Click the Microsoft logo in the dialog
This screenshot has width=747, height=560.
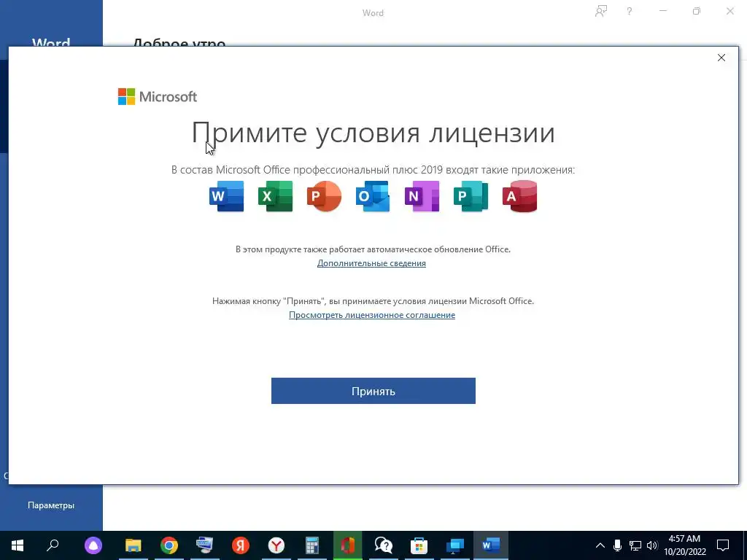point(158,97)
